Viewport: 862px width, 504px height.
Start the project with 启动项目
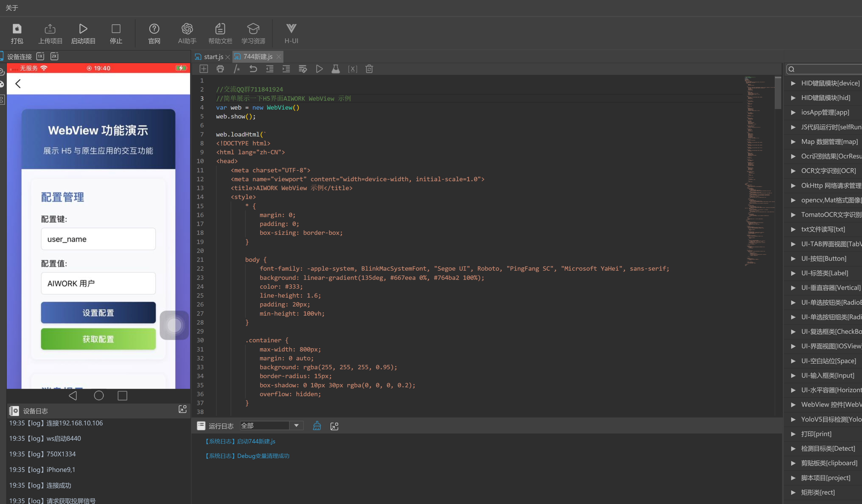tap(83, 33)
